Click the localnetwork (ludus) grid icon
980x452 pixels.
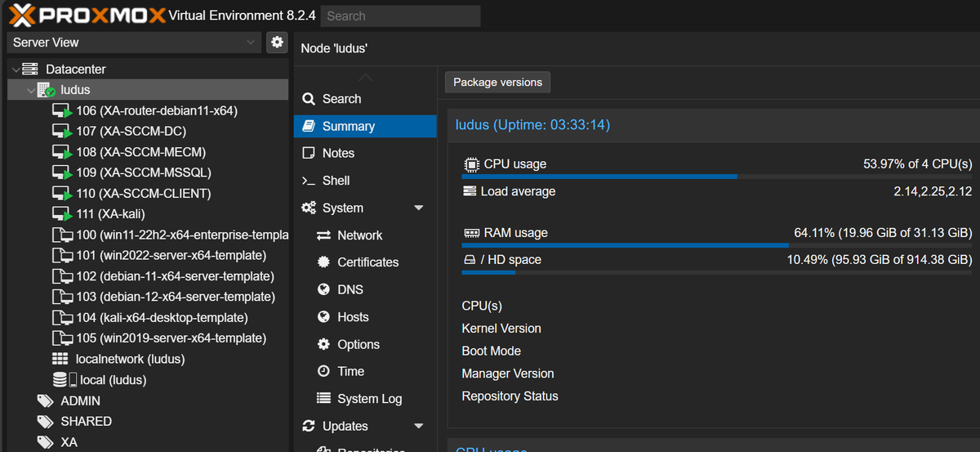60,359
